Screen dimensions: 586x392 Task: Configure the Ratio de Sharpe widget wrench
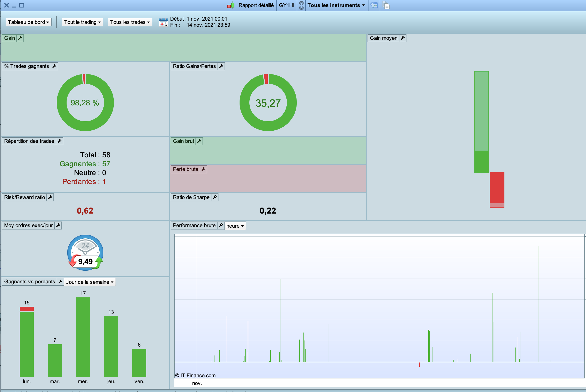(215, 197)
